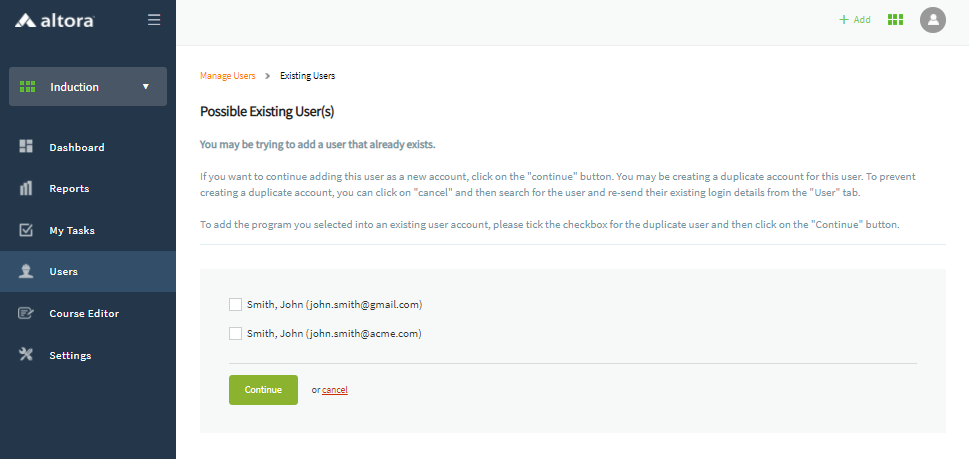This screenshot has height=459, width=969.
Task: Click the Altora logo
Action: pyautogui.click(x=55, y=20)
